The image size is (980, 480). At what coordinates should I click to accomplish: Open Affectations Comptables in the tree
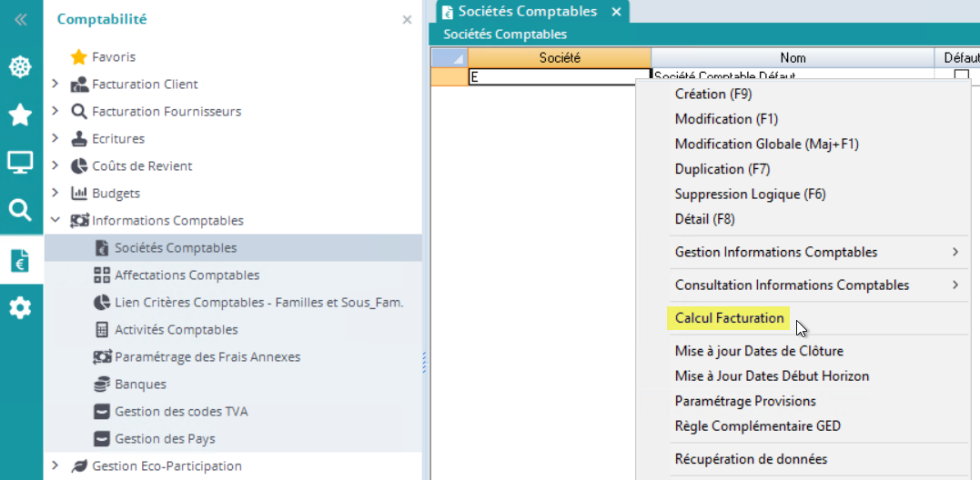pyautogui.click(x=187, y=275)
